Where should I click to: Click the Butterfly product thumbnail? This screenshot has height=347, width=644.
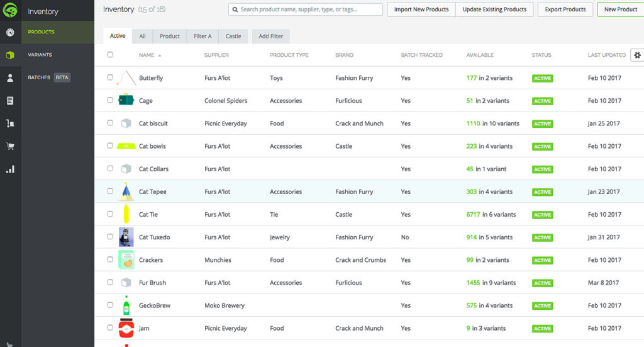(x=126, y=77)
